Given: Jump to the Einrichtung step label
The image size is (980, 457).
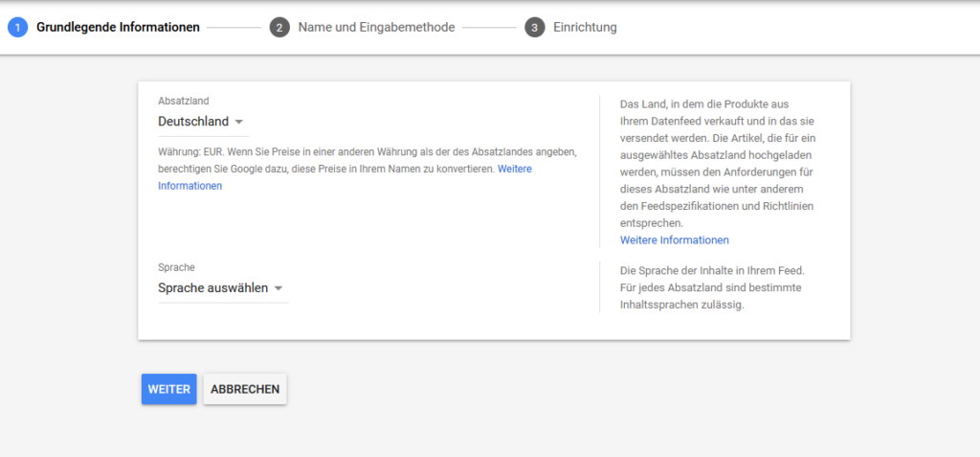Looking at the screenshot, I should pyautogui.click(x=585, y=28).
